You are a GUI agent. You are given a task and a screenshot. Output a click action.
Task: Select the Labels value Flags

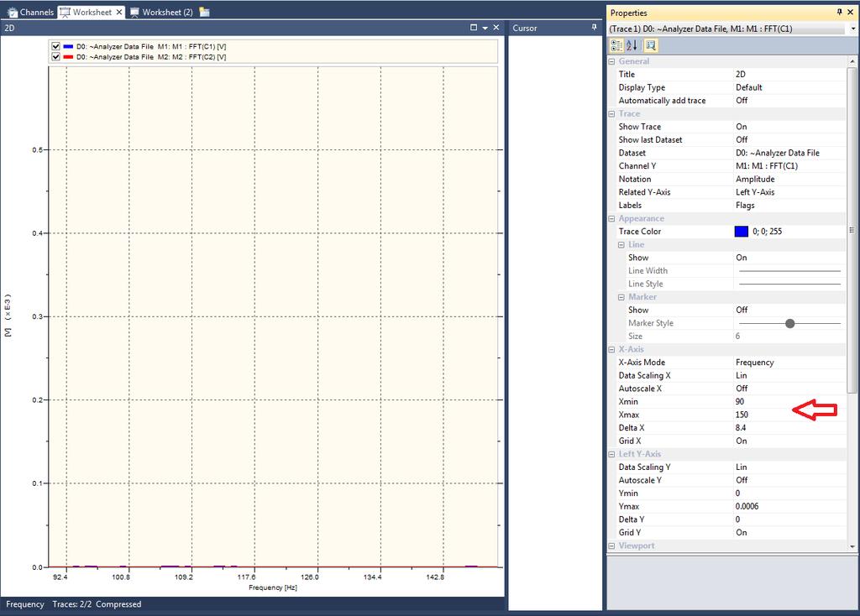click(x=789, y=206)
